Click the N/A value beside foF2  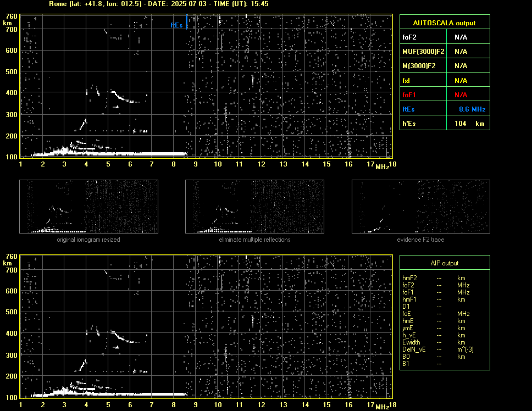tap(461, 37)
